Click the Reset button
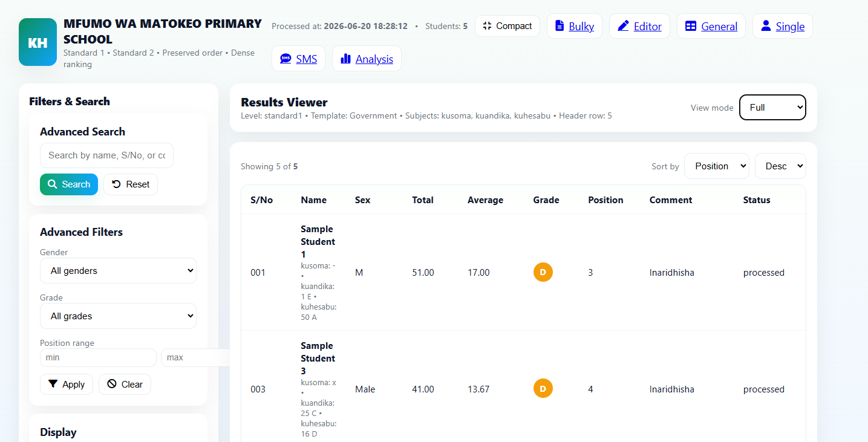The height and width of the screenshot is (442, 868). 131,184
